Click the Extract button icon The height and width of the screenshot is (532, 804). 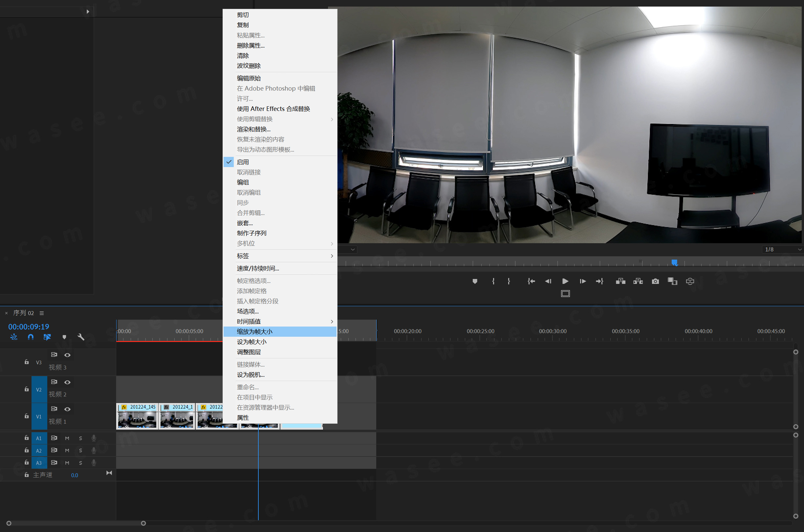638,281
